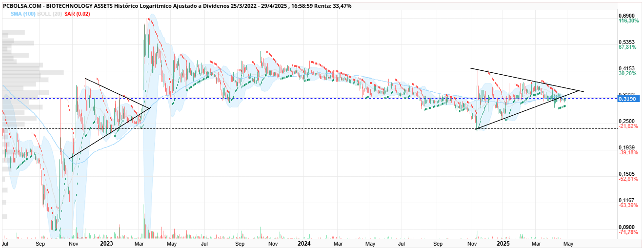Viewport: 644px width, 250px height.
Task: Click the 0,6900 price axis label
Action: (x=626, y=16)
